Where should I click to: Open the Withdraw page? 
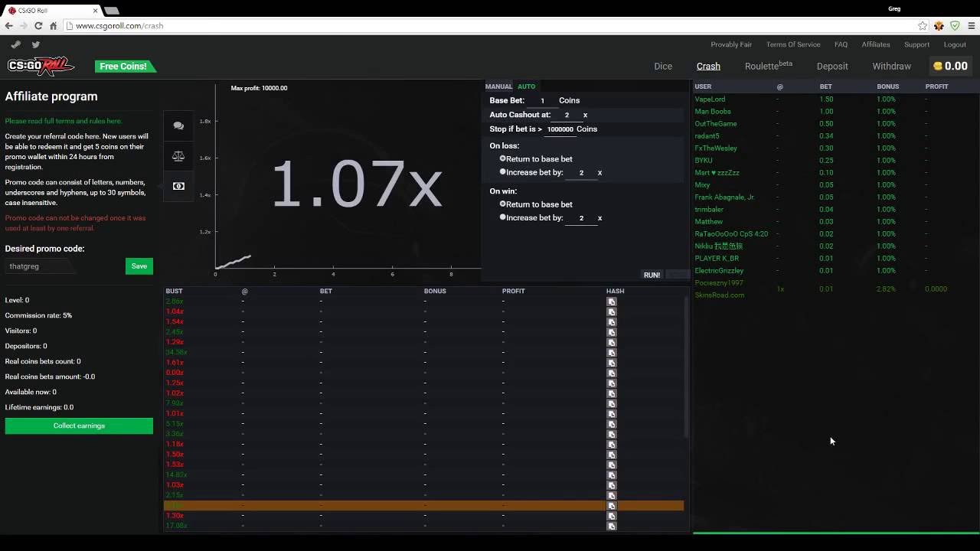click(892, 66)
